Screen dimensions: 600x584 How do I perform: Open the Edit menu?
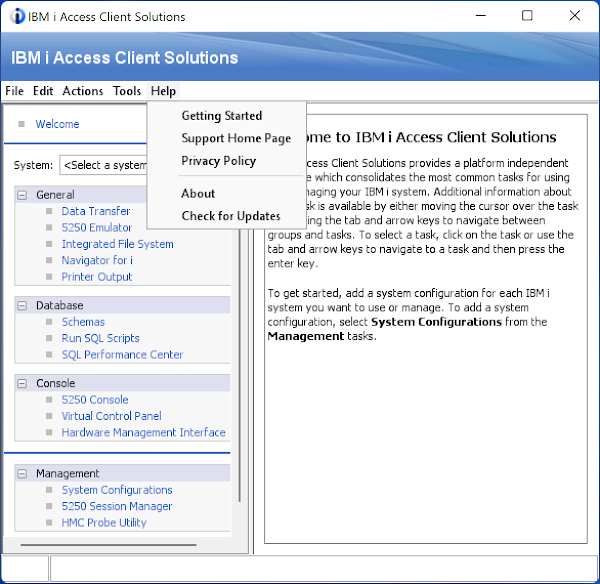[43, 91]
